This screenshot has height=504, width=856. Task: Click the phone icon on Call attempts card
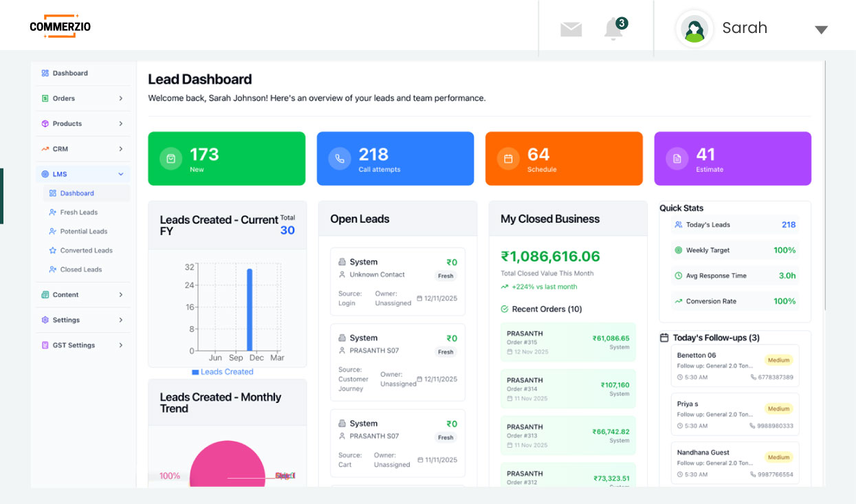(340, 158)
